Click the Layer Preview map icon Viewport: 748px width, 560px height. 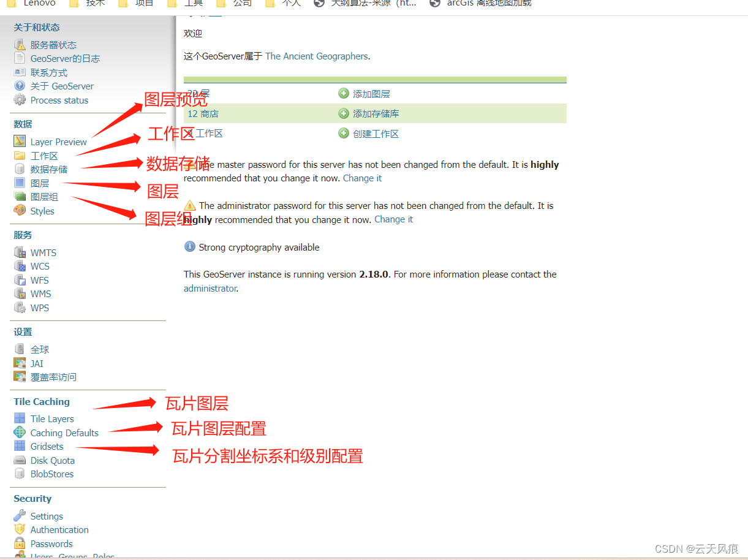(x=20, y=142)
